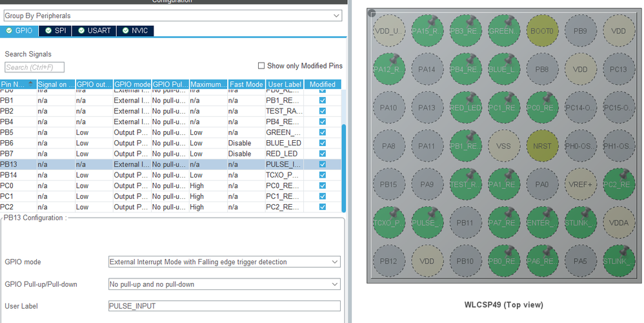
Task: Click the PA14 pin
Action: click(427, 70)
